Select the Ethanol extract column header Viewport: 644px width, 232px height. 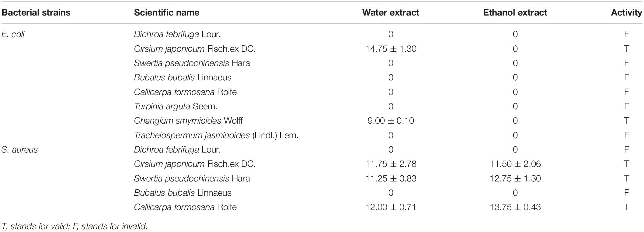[515, 12]
